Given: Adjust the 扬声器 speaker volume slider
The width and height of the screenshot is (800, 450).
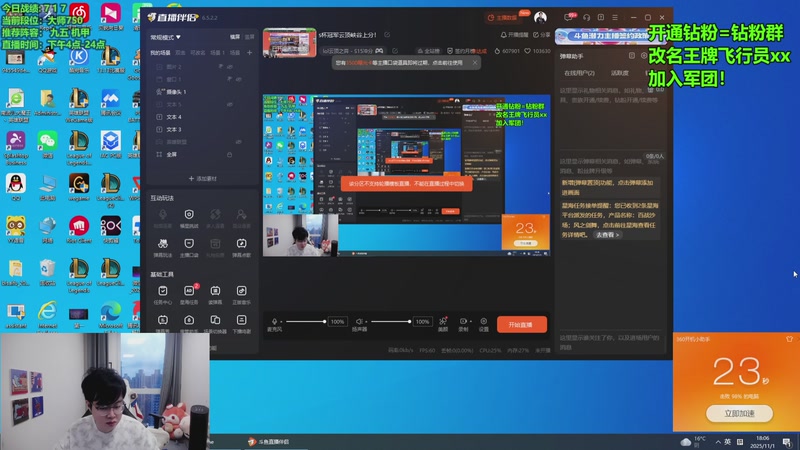Looking at the screenshot, I should pyautogui.click(x=391, y=321).
